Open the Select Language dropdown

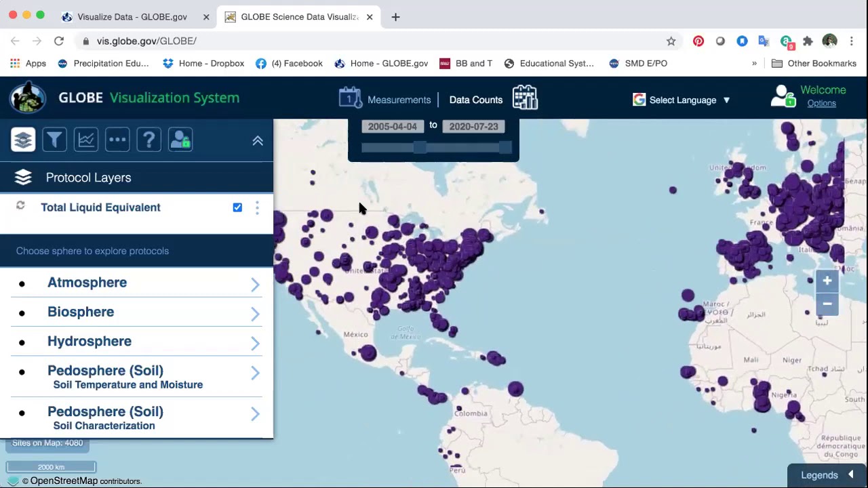[x=682, y=100]
